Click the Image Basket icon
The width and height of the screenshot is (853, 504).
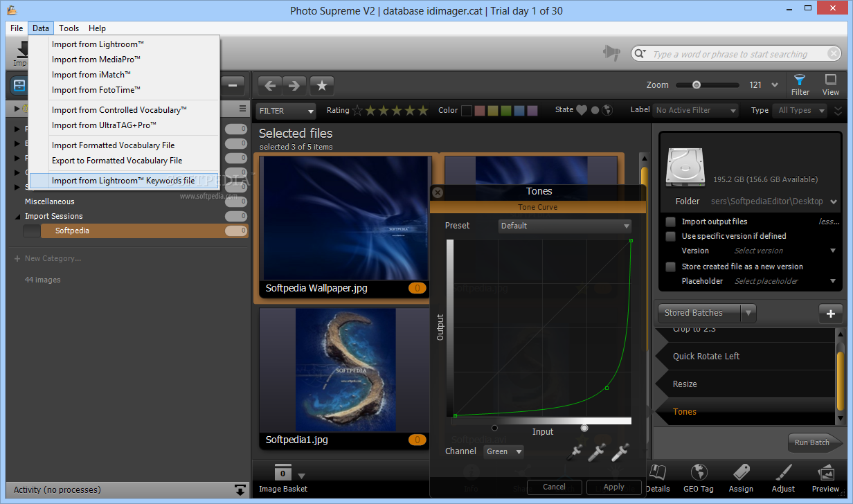click(x=282, y=473)
